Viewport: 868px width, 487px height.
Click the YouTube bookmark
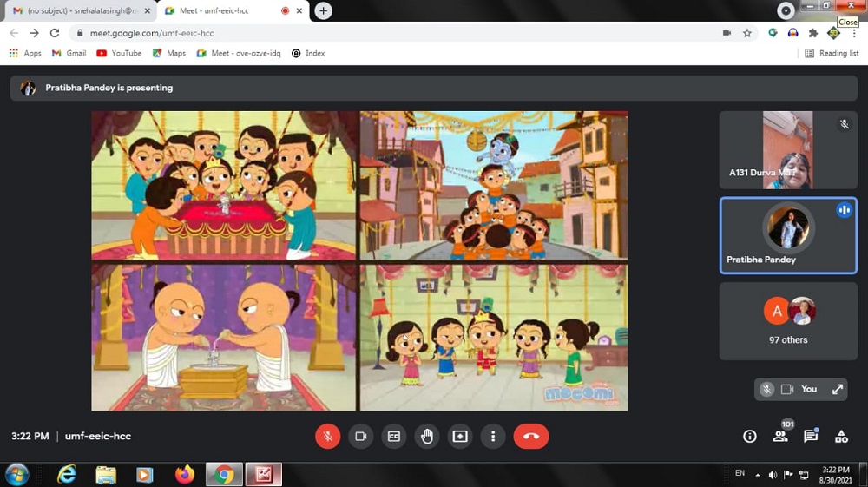(119, 53)
